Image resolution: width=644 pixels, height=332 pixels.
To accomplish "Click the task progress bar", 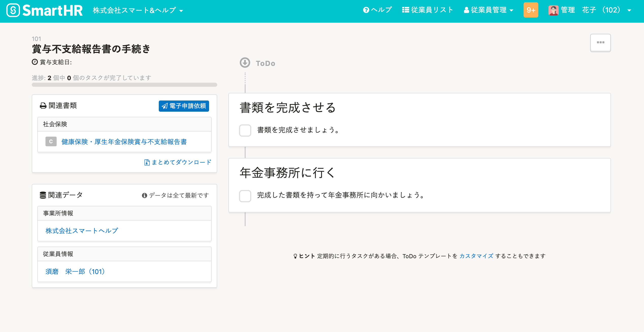I will (124, 85).
